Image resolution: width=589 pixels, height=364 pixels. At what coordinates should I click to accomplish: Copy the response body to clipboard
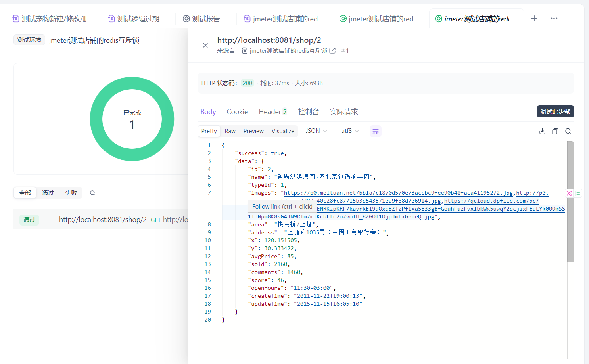555,131
